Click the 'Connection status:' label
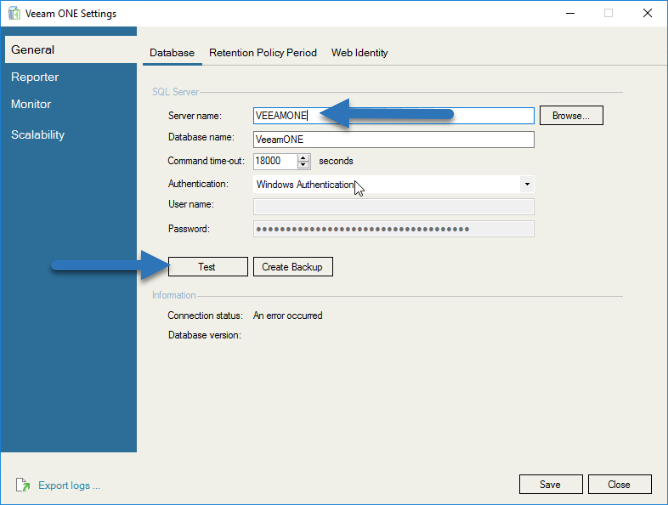 pos(205,316)
